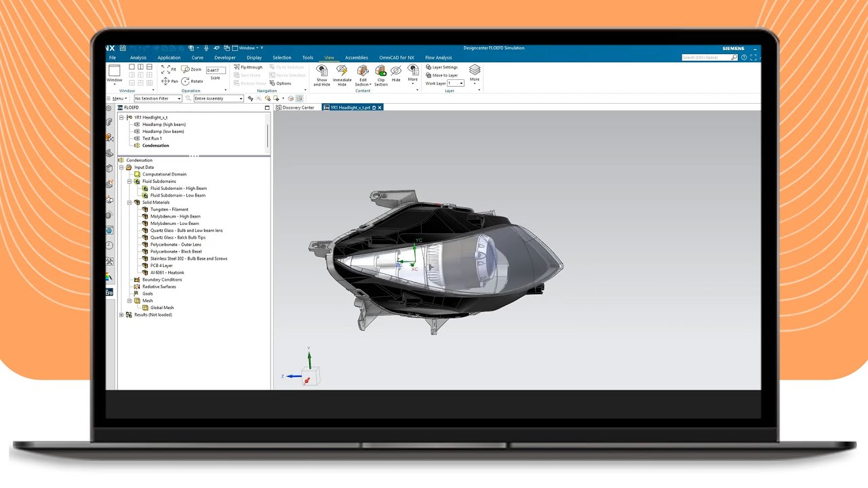This screenshot has height=488, width=868.
Task: Switch to the Assemblies tab
Action: (x=356, y=58)
